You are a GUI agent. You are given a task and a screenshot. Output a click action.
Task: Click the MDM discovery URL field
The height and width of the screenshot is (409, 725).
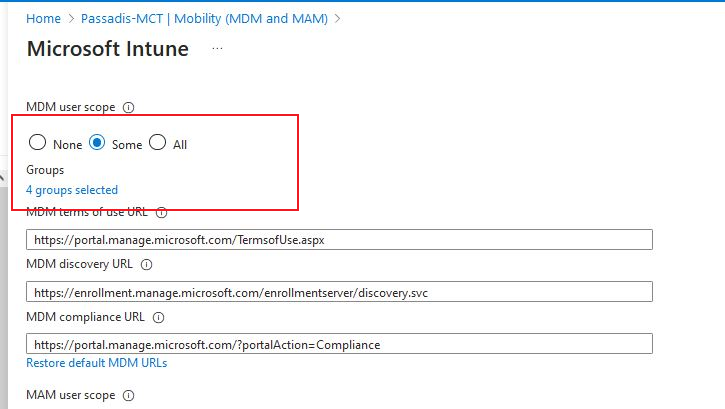pos(339,292)
